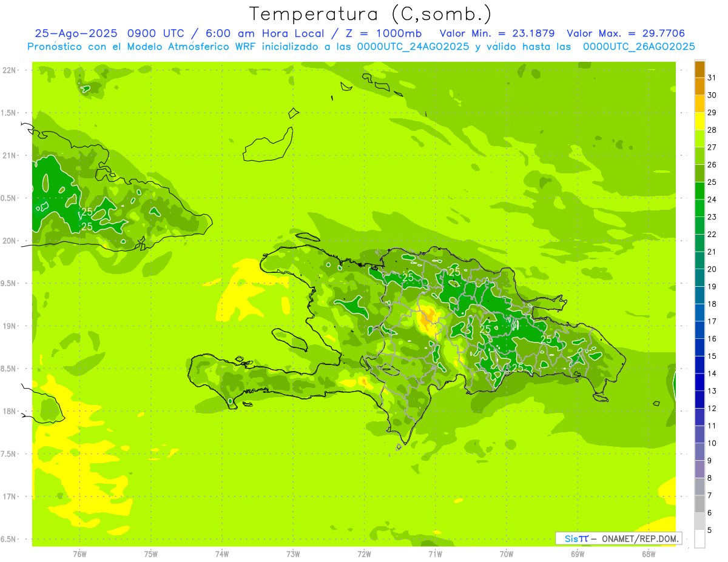This screenshot has height=562, width=728.
Task: Click the '22N' latitude axis label
Action: click(x=8, y=70)
